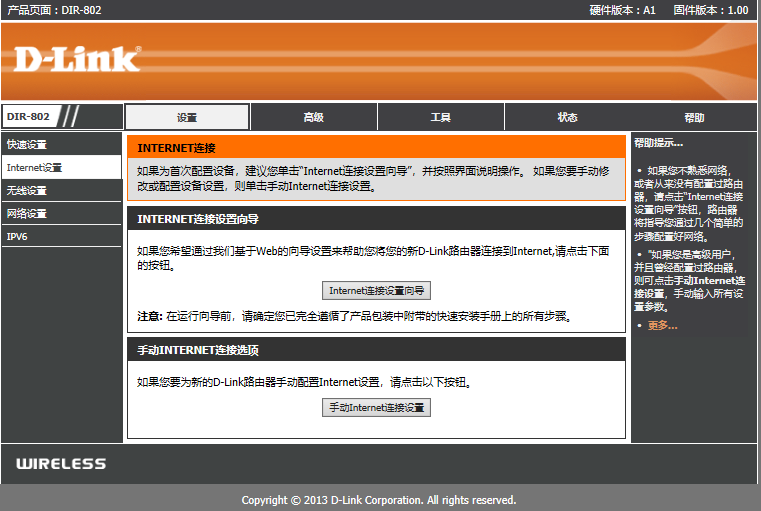Click the WIRELESS logo in footer

click(x=60, y=464)
